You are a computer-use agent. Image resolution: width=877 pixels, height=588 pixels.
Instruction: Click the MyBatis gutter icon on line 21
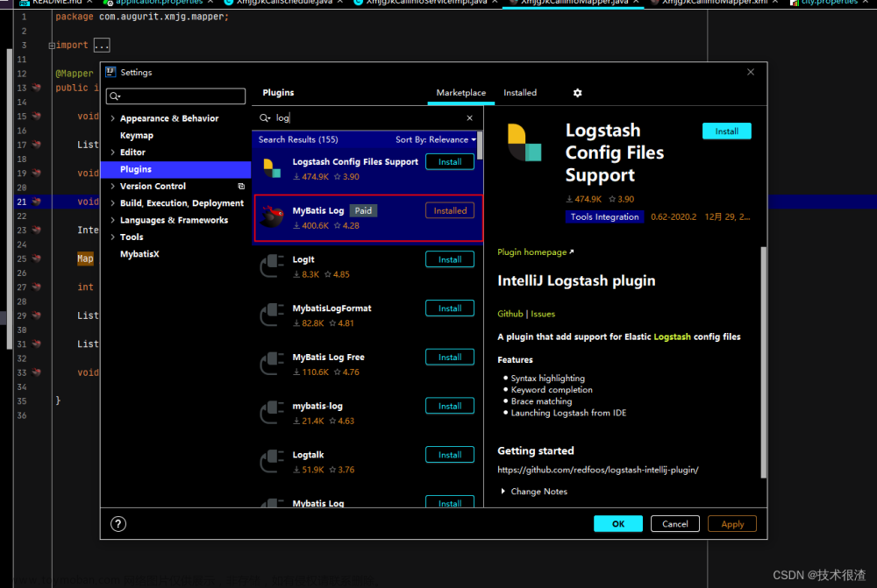[x=36, y=202]
